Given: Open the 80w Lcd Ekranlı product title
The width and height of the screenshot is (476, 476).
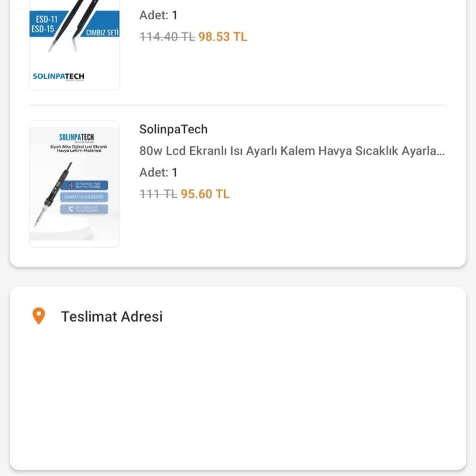Looking at the screenshot, I should pyautogui.click(x=292, y=151).
